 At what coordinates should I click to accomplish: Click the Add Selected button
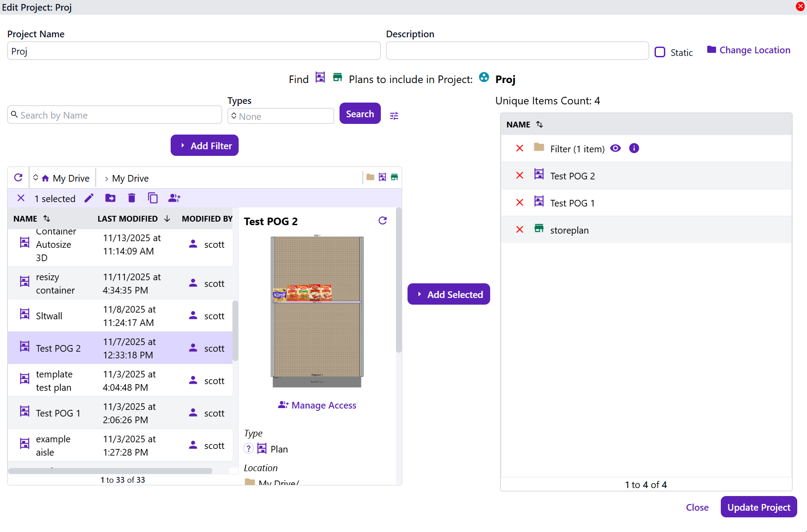click(x=449, y=294)
